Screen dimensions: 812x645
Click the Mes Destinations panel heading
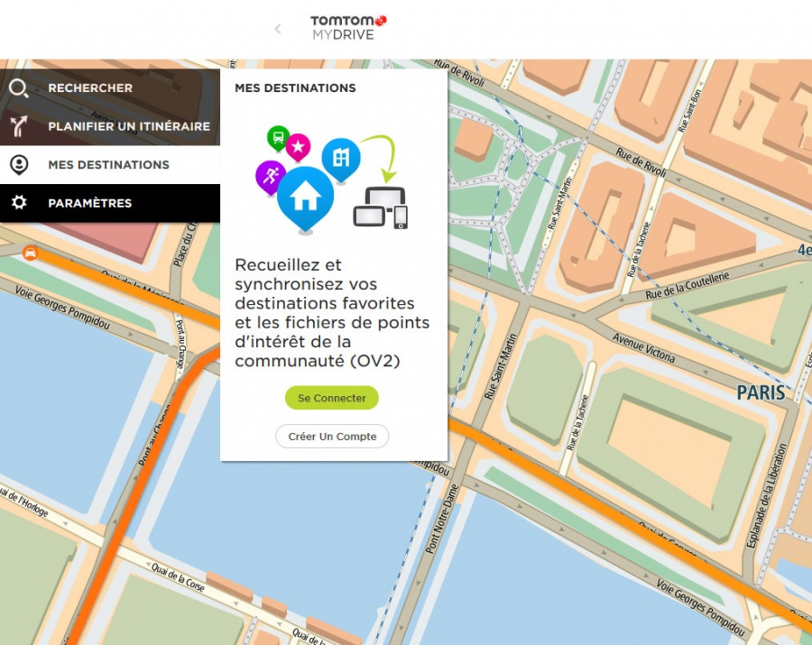point(295,88)
